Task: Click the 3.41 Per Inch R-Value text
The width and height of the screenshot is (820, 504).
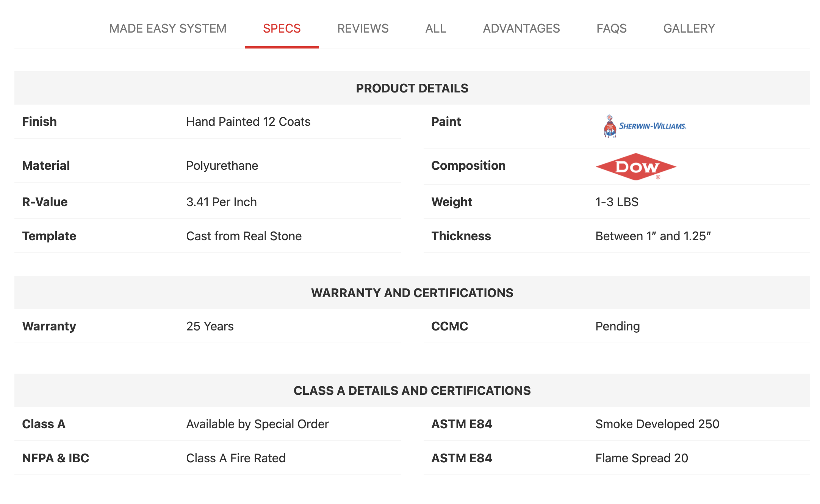Action: click(221, 202)
